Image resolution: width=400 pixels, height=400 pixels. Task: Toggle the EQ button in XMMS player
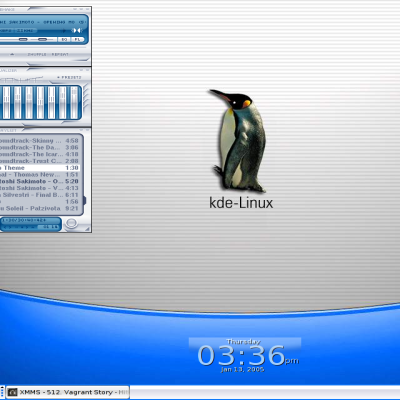pos(64,40)
